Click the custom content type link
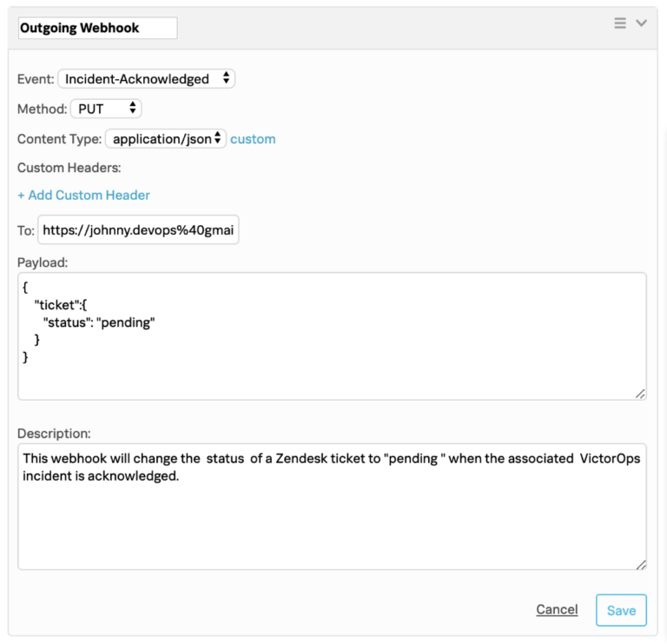Viewport: 667px width, 644px height. coord(253,139)
